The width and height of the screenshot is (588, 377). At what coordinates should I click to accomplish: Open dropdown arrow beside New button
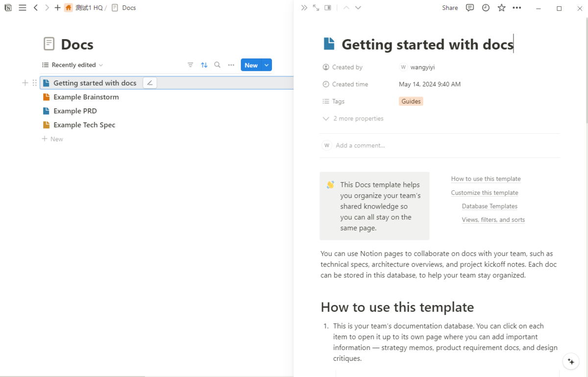tap(267, 65)
